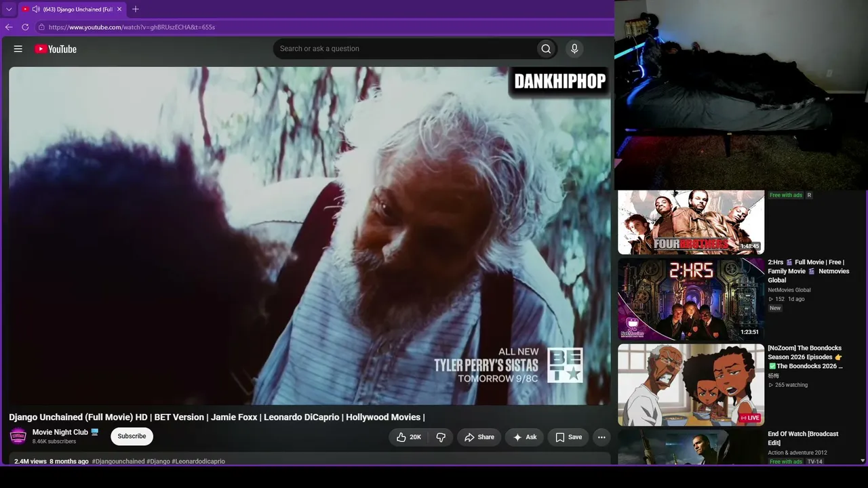Image resolution: width=868 pixels, height=488 pixels.
Task: Save the video to a playlist
Action: tap(568, 437)
